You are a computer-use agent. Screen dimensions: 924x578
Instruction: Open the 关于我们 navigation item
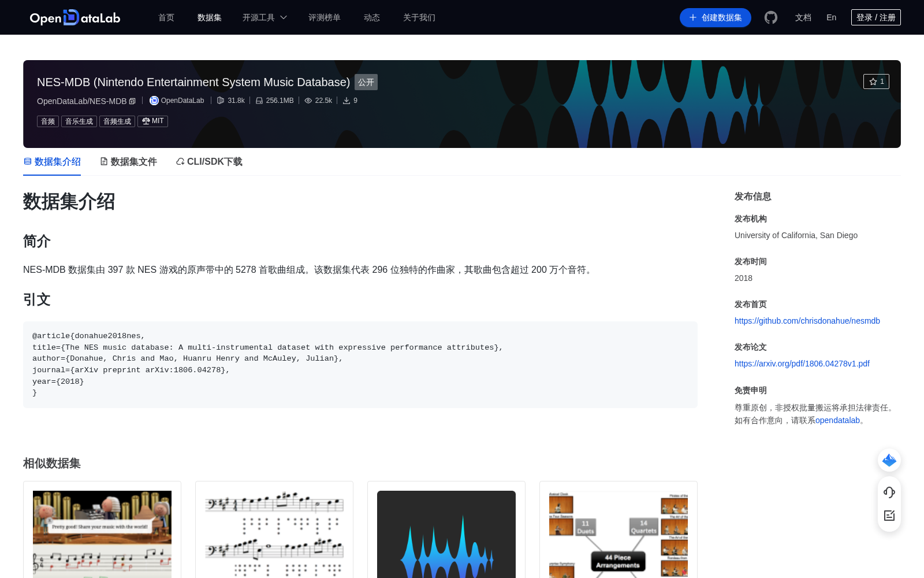click(x=419, y=17)
